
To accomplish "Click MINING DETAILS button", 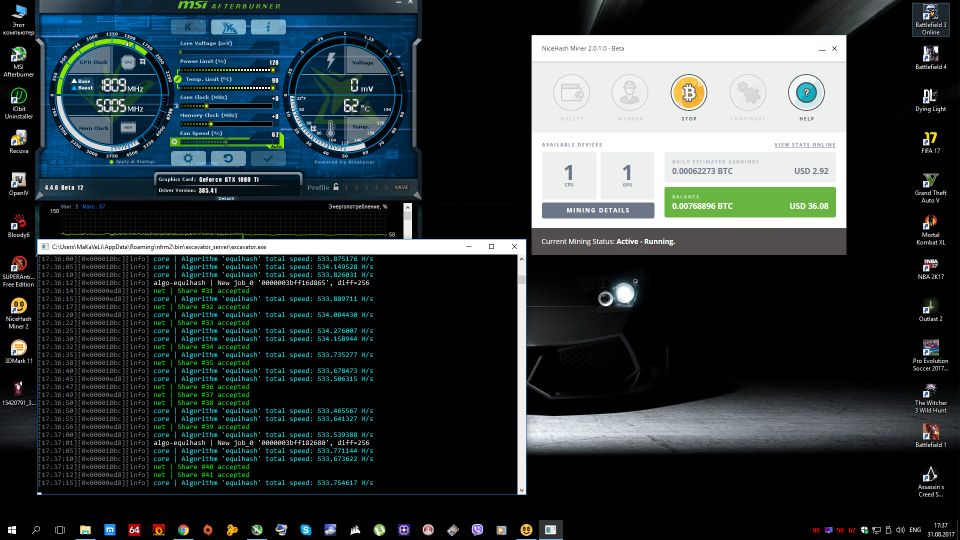I will [x=599, y=210].
